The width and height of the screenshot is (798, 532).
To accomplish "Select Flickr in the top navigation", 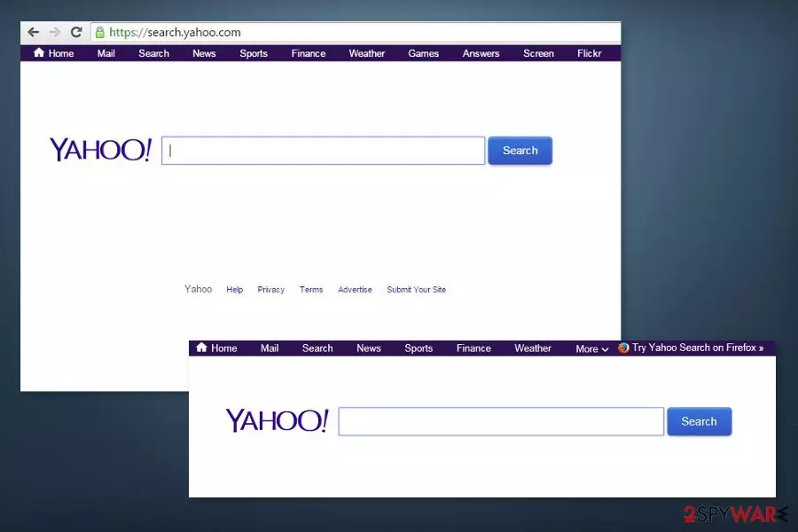I will pyautogui.click(x=590, y=53).
